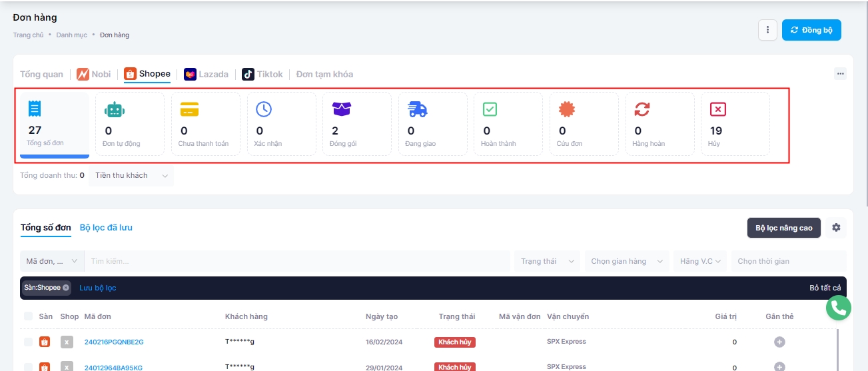Click Shopee icon in row 240216PGQNBE2G
This screenshot has width=868, height=371.
45,342
